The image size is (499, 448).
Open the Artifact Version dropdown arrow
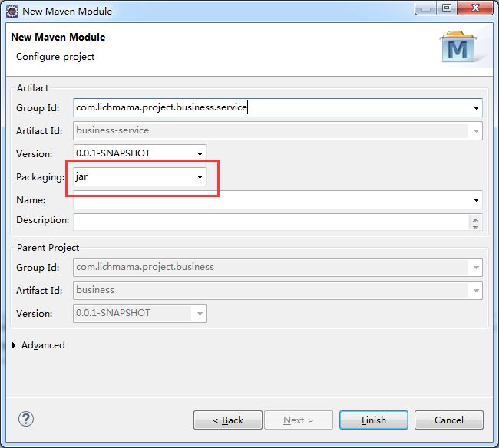click(200, 154)
